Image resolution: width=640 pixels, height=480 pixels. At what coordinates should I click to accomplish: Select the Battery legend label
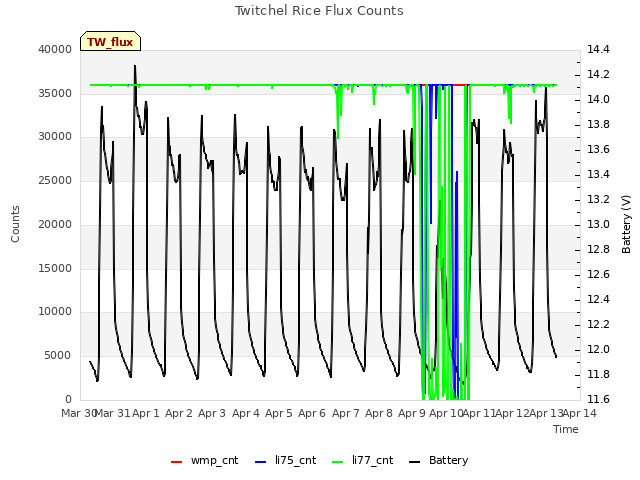448,460
